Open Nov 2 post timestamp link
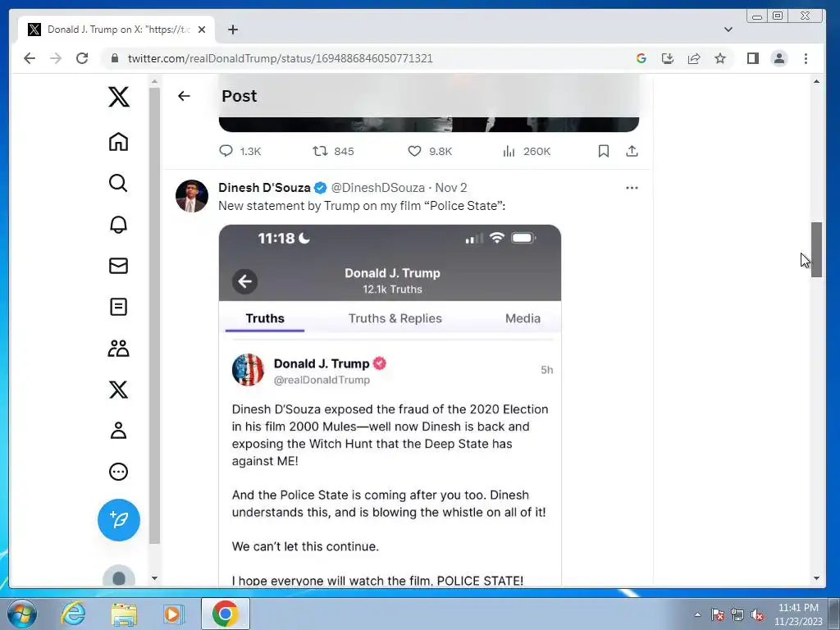840x630 pixels. [x=451, y=188]
